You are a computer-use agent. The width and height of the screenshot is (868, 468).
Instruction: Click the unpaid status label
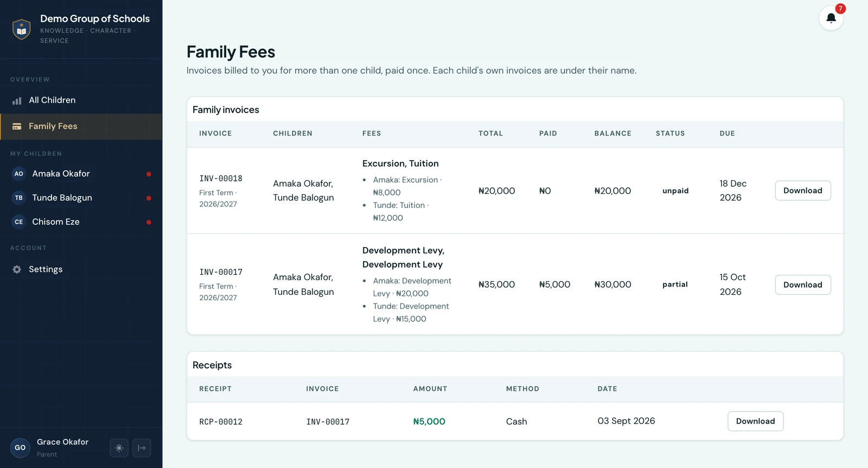pyautogui.click(x=675, y=191)
